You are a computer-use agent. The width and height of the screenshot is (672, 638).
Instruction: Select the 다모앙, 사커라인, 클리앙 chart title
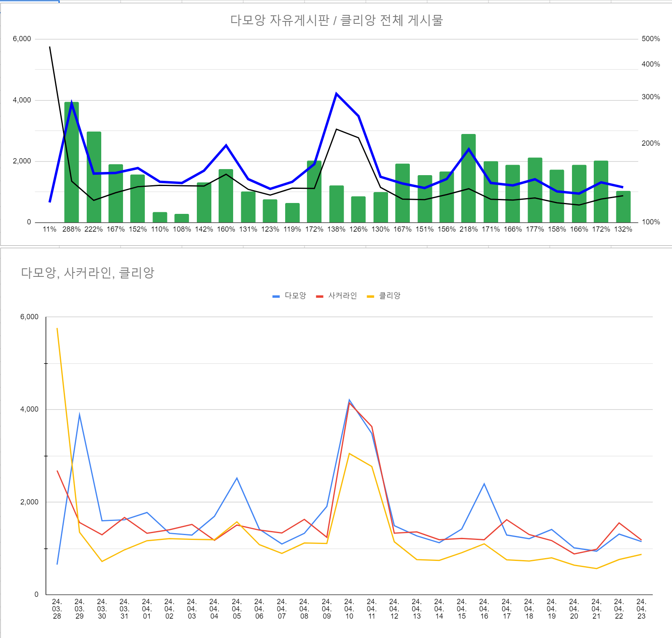pyautogui.click(x=88, y=273)
